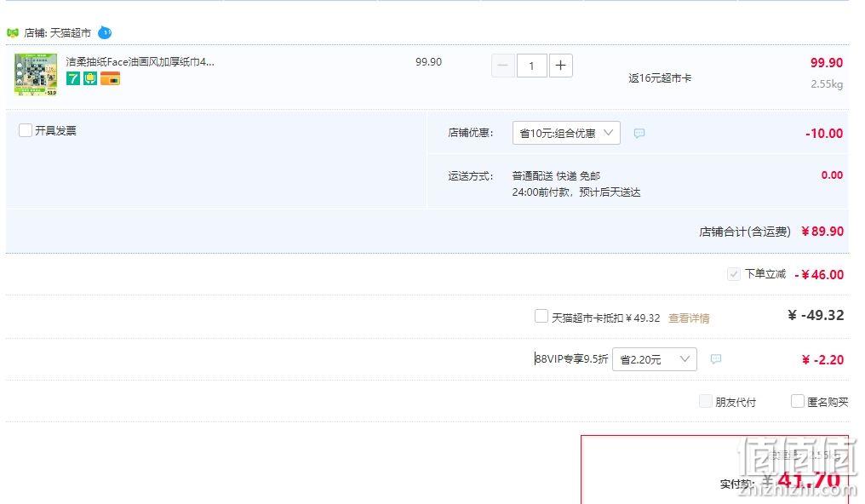The width and height of the screenshot is (865, 504).
Task: Tick the 匿名购买 checkbox
Action: [797, 401]
